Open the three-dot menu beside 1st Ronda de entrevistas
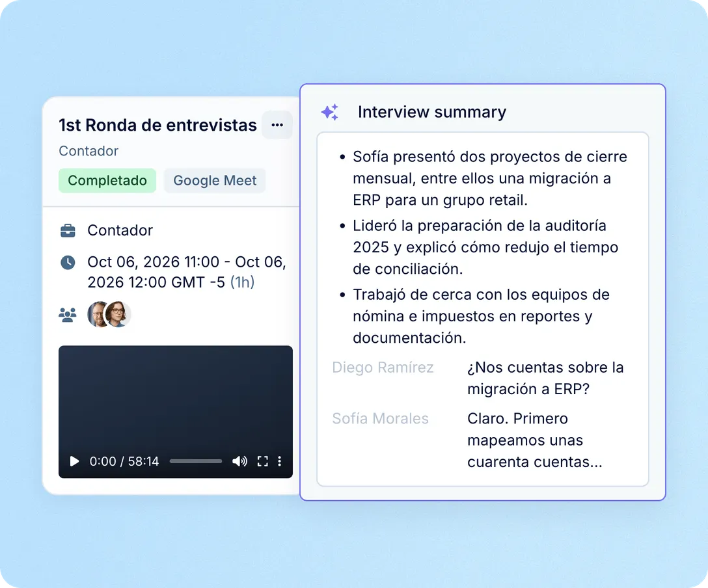This screenshot has height=588, width=708. (277, 125)
